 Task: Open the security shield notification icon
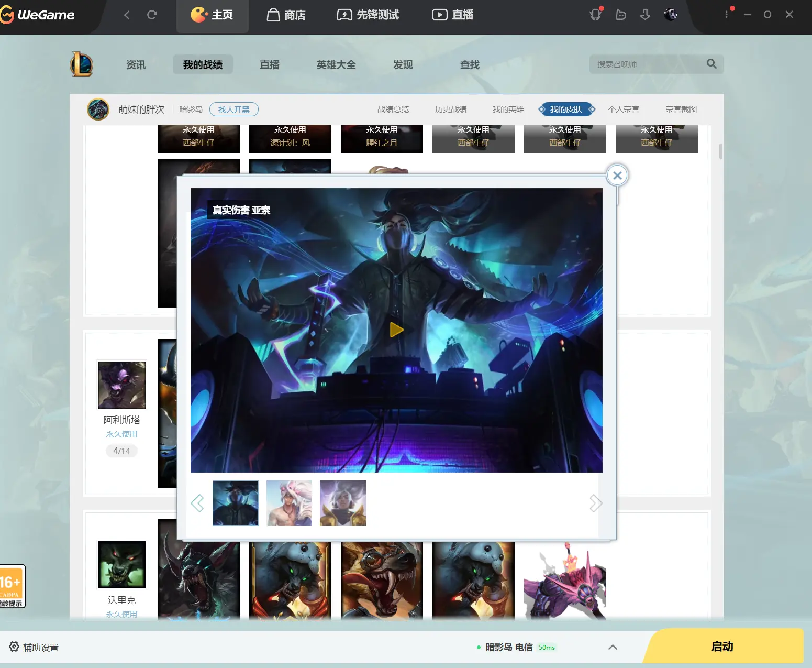[x=596, y=14]
